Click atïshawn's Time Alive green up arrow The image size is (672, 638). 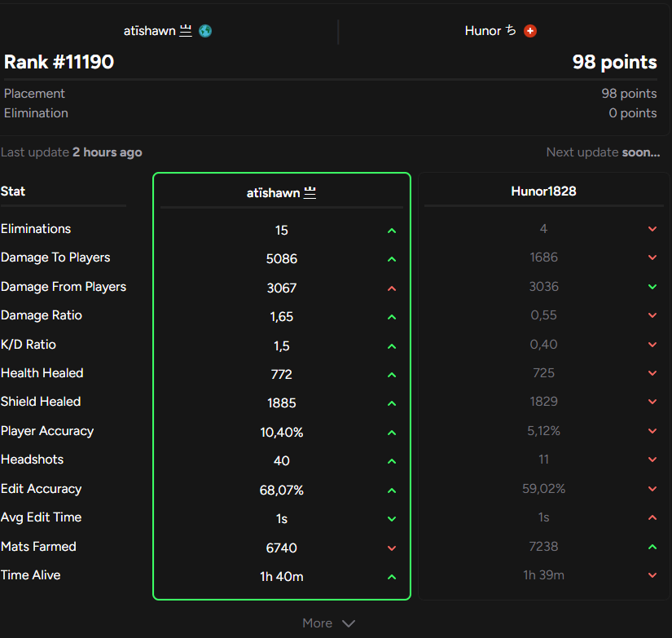tap(392, 577)
